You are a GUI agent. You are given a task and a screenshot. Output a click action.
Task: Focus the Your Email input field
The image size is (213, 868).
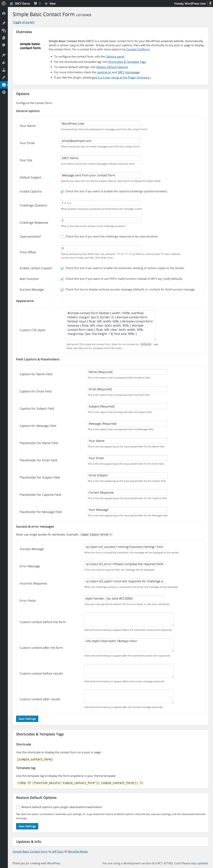click(101, 141)
